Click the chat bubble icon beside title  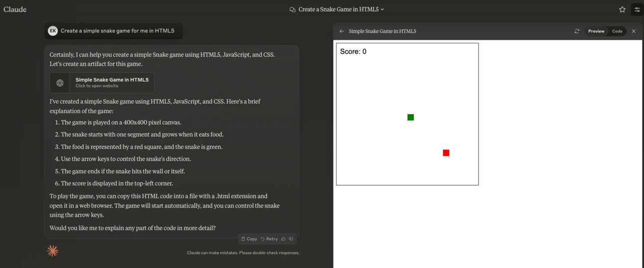[x=293, y=9]
